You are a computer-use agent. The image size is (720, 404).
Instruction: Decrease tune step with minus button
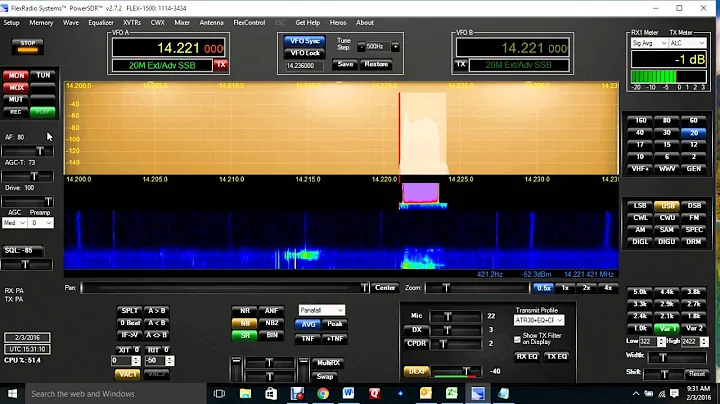[361, 46]
